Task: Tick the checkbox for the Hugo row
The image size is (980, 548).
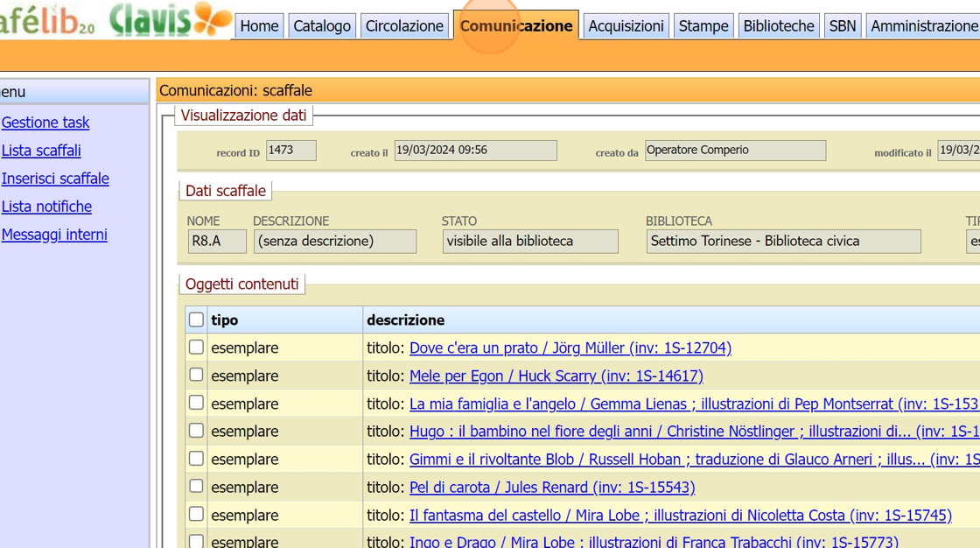Action: [x=196, y=431]
